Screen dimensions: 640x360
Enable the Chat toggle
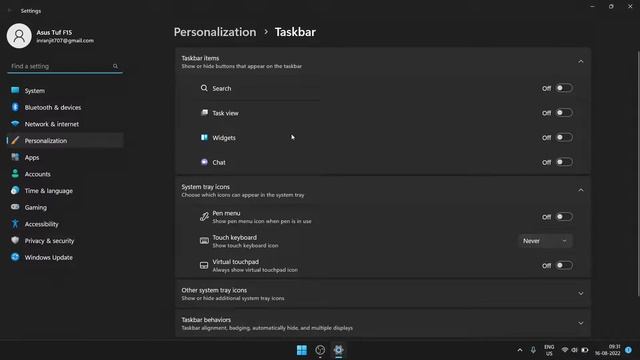pos(564,162)
